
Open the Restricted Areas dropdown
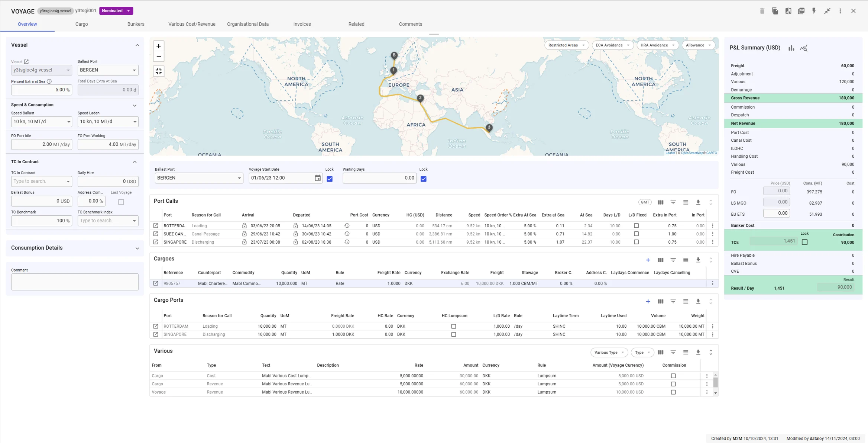point(566,45)
